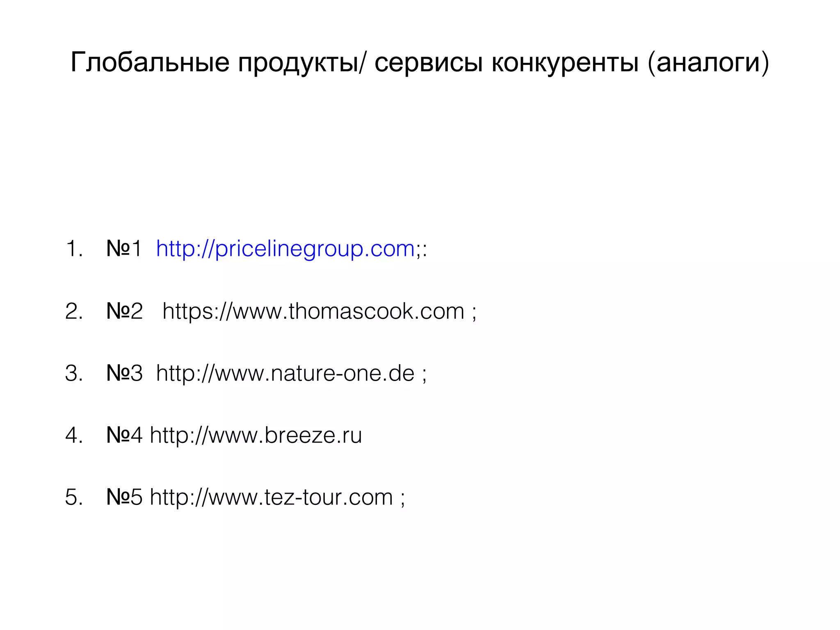This screenshot has width=840, height=630.
Task: Click the https://www.thomascook.com URL text
Action: [313, 311]
